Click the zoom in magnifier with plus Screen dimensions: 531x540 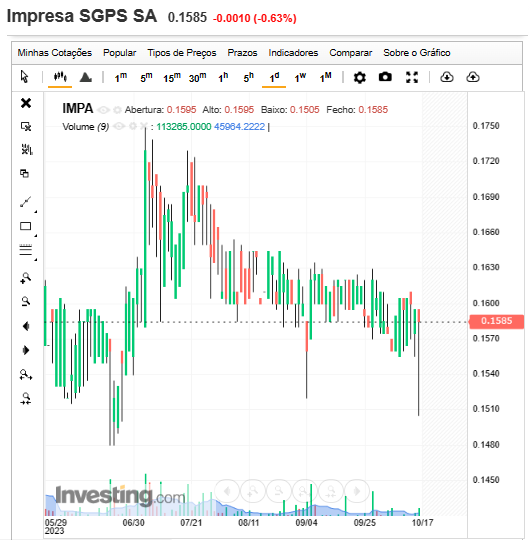pyautogui.click(x=26, y=278)
